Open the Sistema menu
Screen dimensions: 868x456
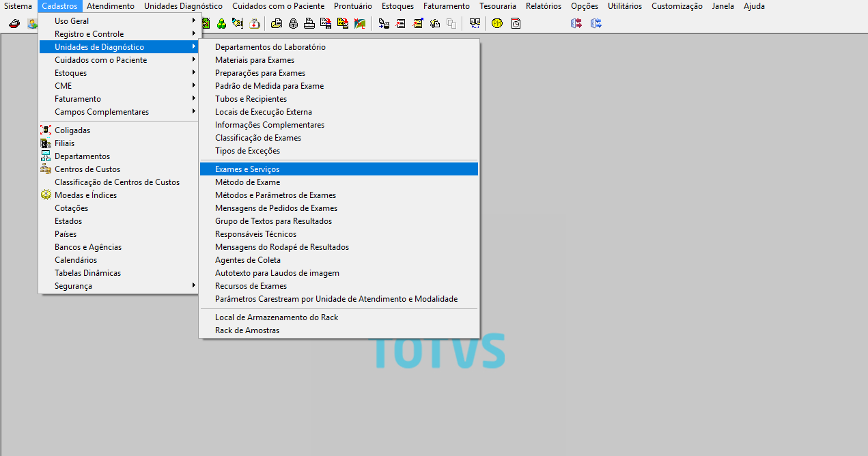click(18, 6)
